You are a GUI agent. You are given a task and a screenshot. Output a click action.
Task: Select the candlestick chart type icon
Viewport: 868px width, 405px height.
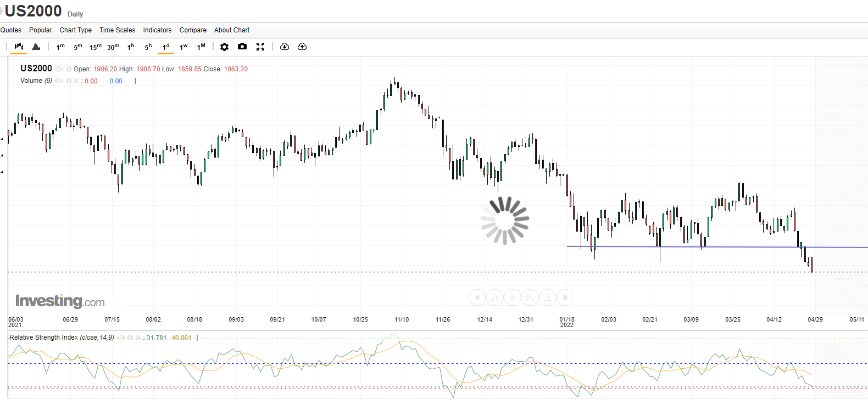[x=19, y=47]
